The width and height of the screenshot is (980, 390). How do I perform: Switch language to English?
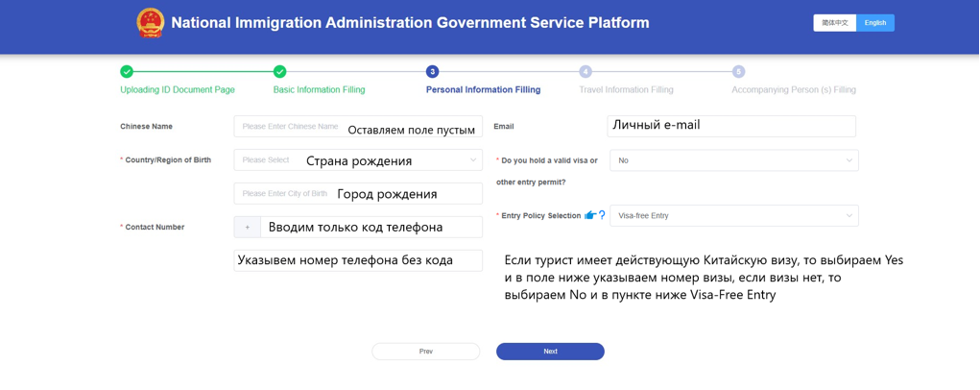pyautogui.click(x=875, y=23)
